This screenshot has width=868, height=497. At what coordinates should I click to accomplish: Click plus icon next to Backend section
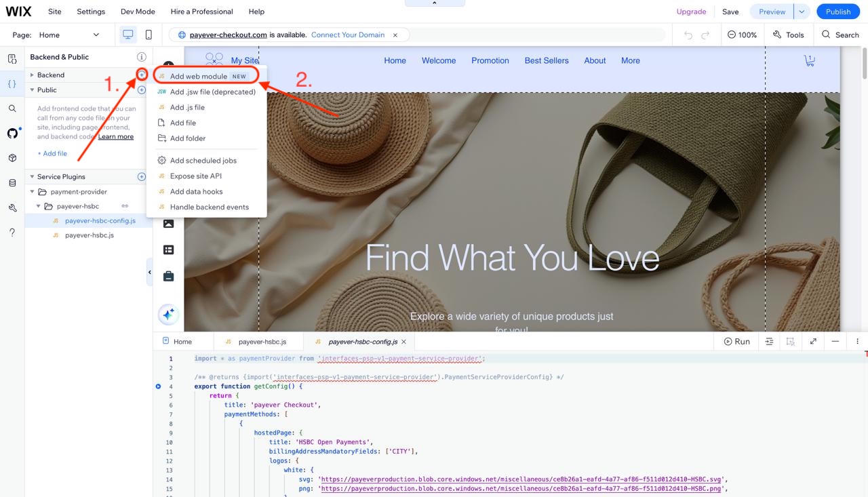point(142,74)
